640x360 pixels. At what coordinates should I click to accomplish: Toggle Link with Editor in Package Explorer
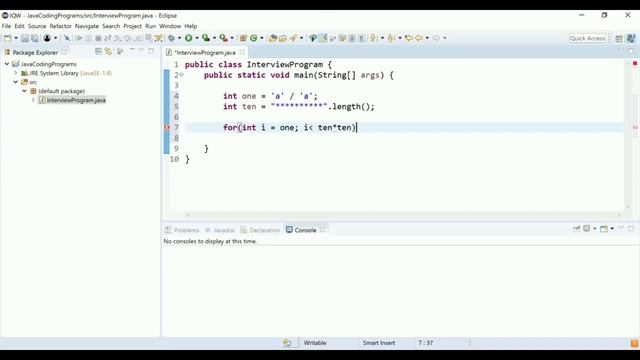[x=108, y=51]
